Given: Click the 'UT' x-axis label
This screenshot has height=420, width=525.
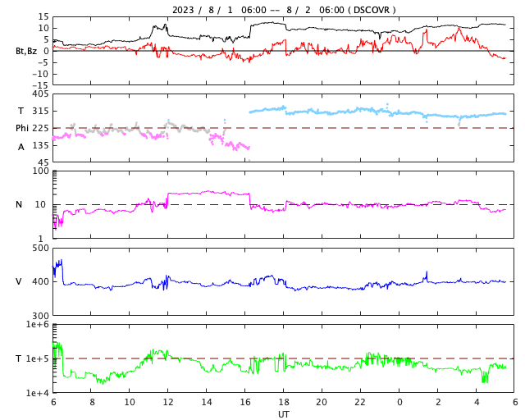Looking at the screenshot, I should point(284,414).
